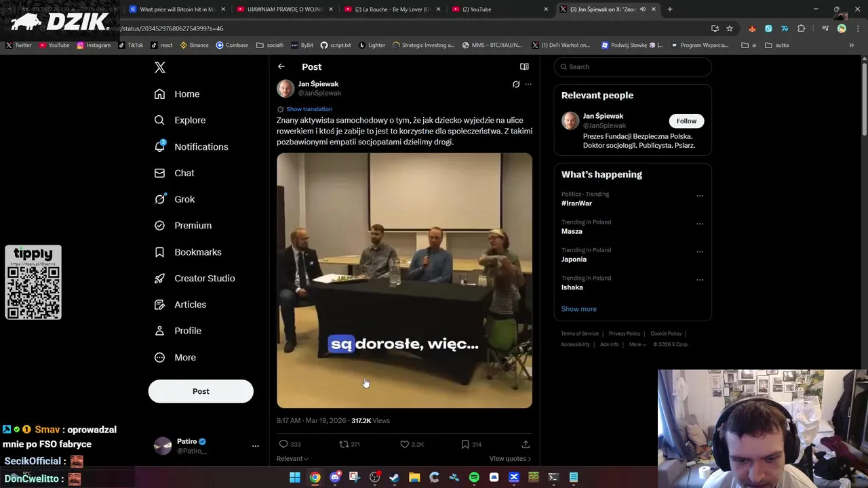Open options for #IranWar trend
Image resolution: width=868 pixels, height=488 pixels.
tap(700, 196)
